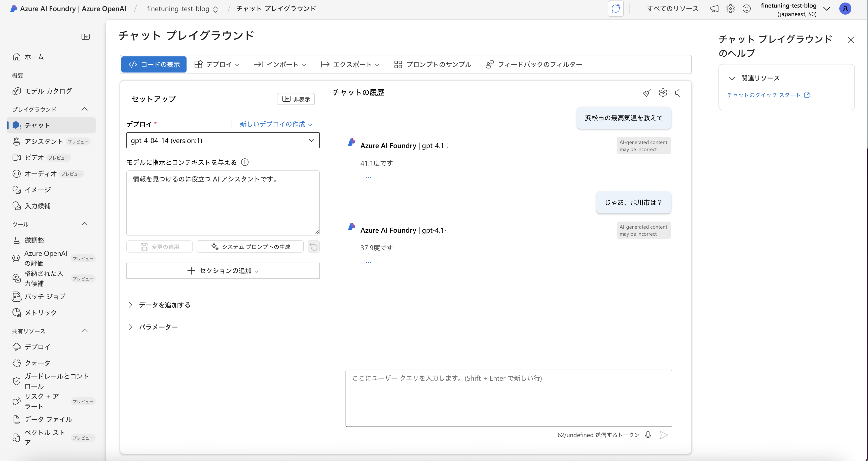
Task: Open chat history settings gear
Action: pyautogui.click(x=663, y=93)
